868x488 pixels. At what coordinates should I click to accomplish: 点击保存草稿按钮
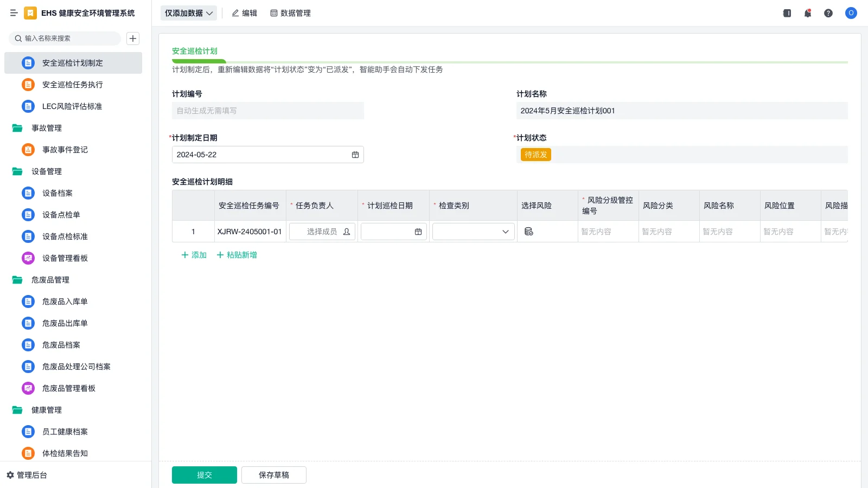pos(274,474)
